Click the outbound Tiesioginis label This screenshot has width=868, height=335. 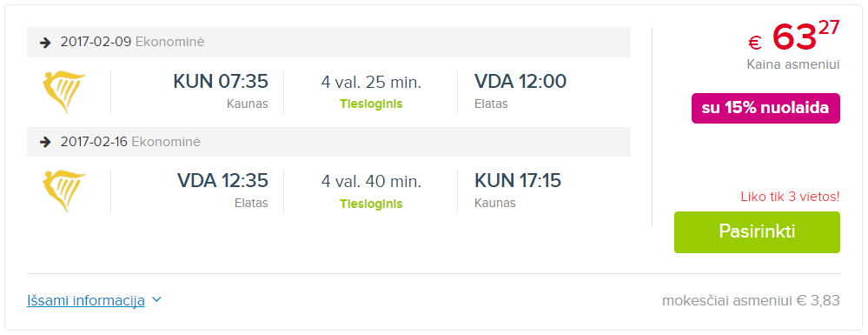pos(371,104)
